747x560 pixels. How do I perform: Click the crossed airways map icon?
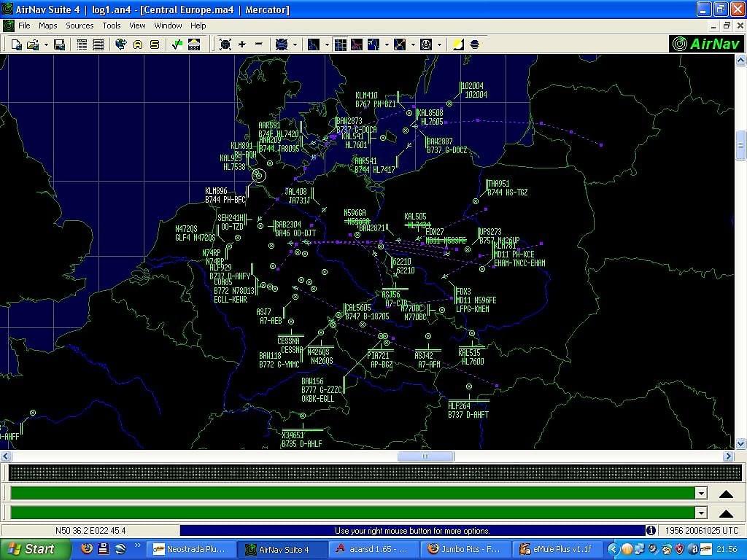(x=400, y=44)
